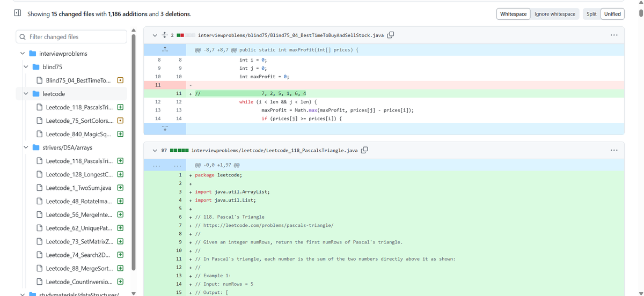Open Leetcode_1_TwoSum.java in tree
This screenshot has width=644, height=296.
(x=78, y=188)
